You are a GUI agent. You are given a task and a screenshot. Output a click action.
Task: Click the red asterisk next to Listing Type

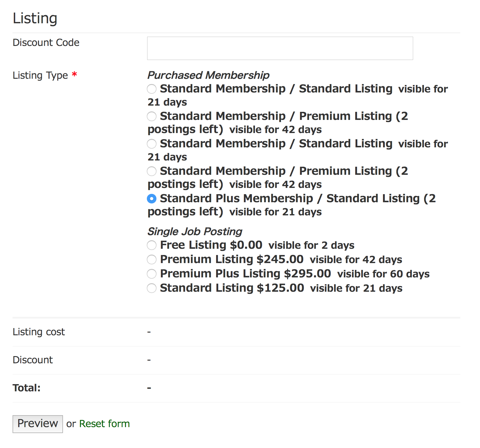(x=75, y=75)
